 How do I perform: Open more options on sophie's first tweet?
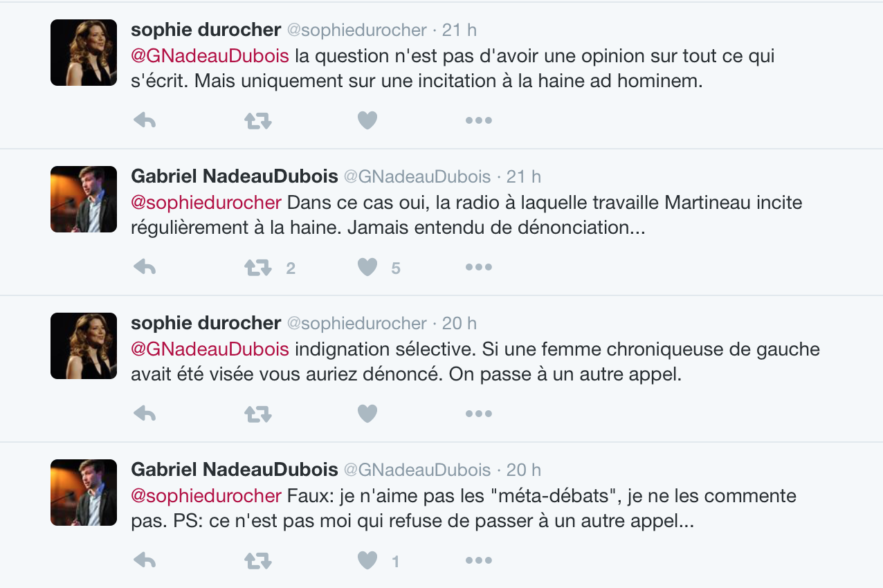479,121
